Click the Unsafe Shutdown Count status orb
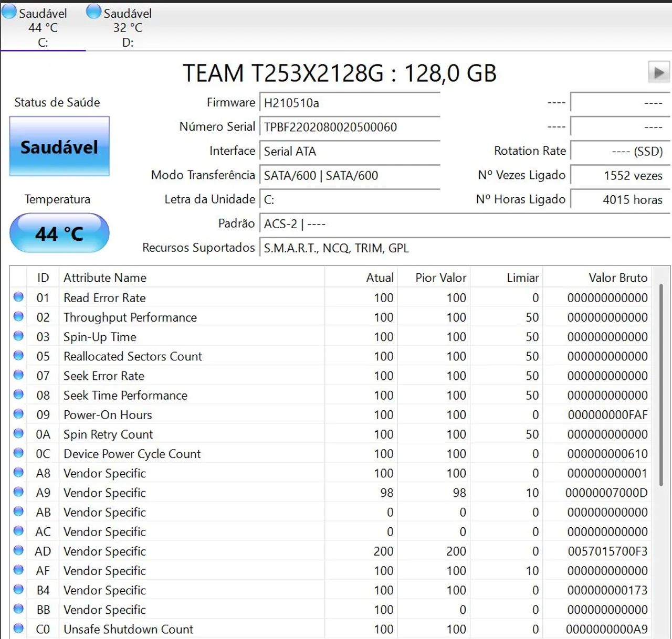 pyautogui.click(x=18, y=628)
